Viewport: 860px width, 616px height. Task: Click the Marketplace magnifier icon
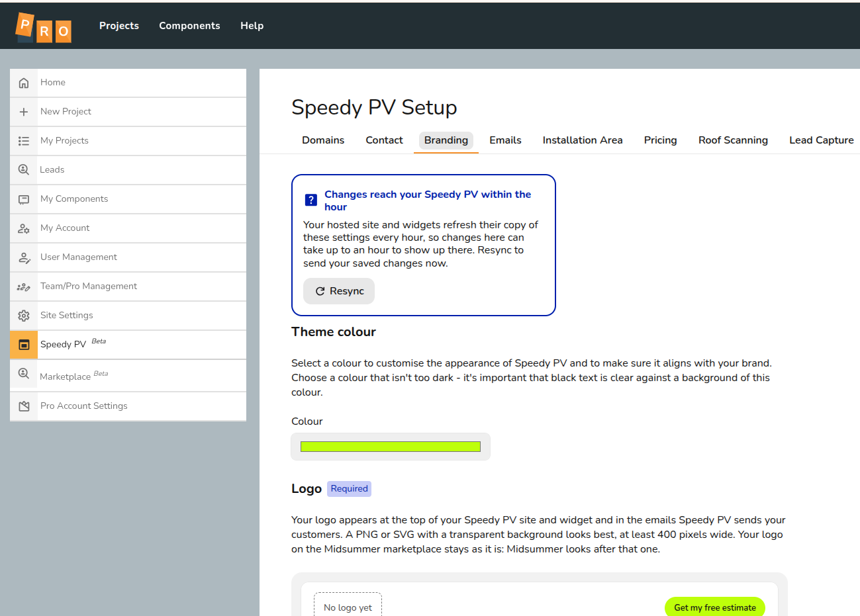pyautogui.click(x=24, y=373)
